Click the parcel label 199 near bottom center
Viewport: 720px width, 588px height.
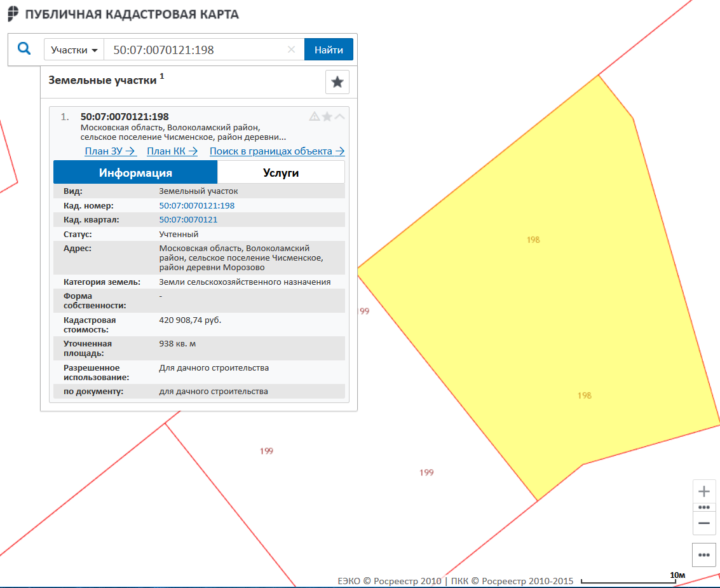tap(426, 472)
